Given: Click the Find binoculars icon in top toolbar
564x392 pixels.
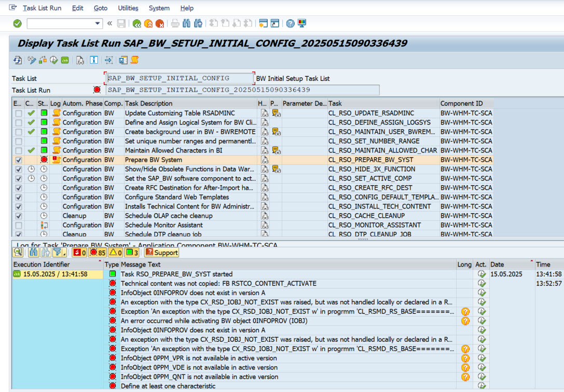Looking at the screenshot, I should (x=186, y=24).
